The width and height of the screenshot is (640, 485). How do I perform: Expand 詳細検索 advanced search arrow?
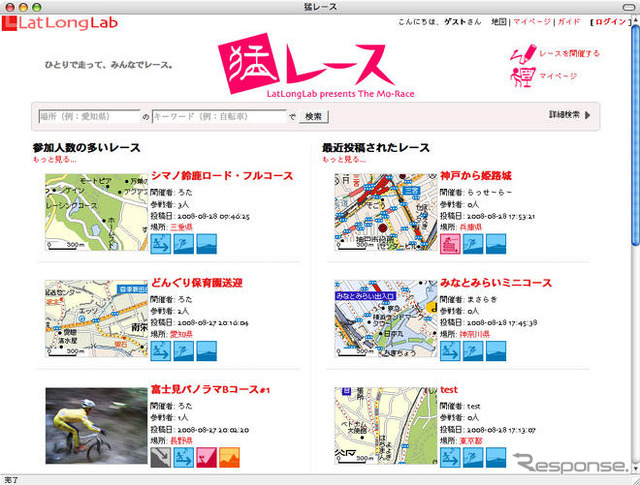click(587, 115)
